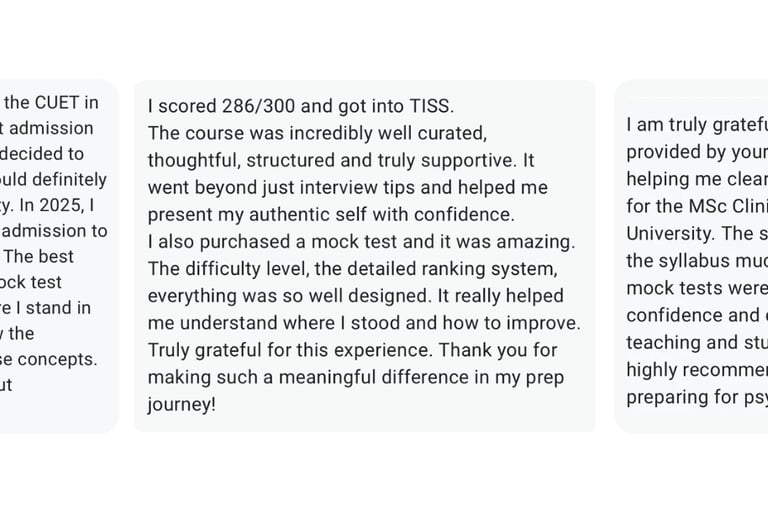Select the center TISS testimonial card

pyautogui.click(x=365, y=256)
